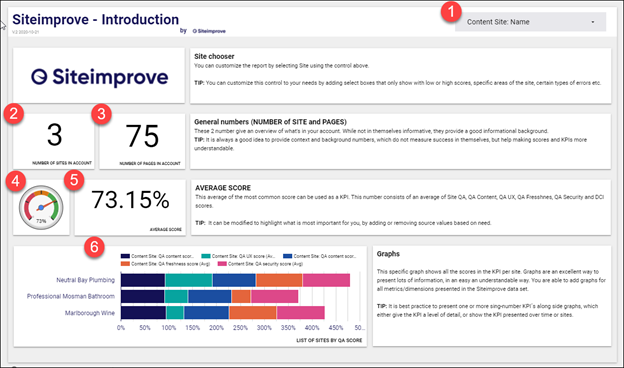Screen dimensions: 624x368
Task: Click the blue bar segment for Marlborough Wine
Action: (206, 313)
